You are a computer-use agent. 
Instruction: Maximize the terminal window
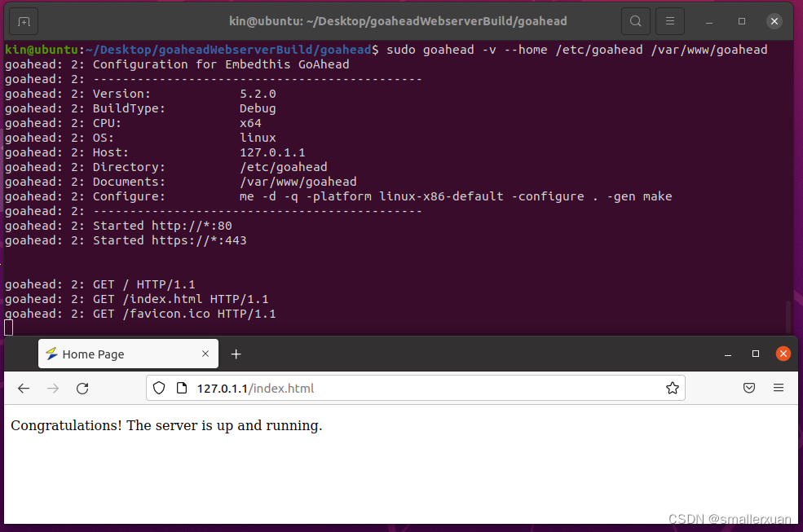tap(742, 21)
